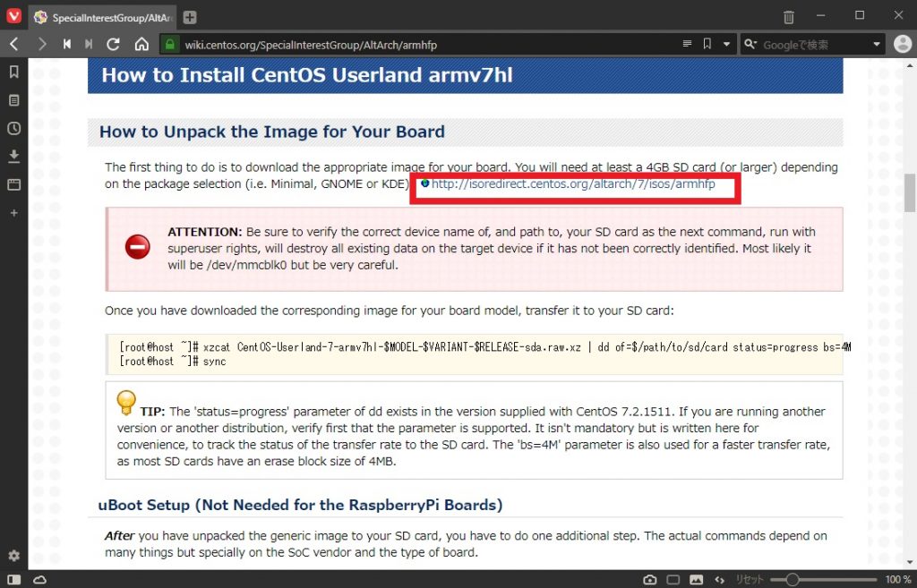Open the Window panel in the sidebar

pos(13,184)
